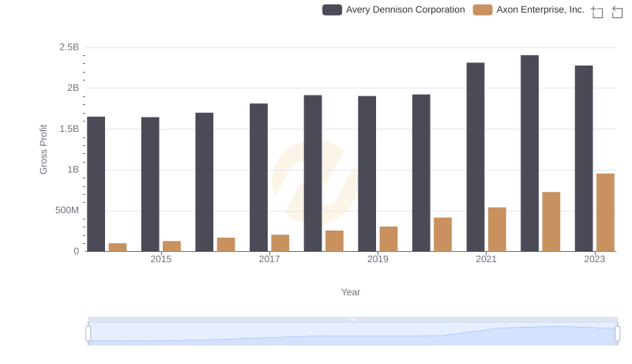632x364 pixels.
Task: Click Avery Dennison's 2021 dark bar
Action: (476, 157)
